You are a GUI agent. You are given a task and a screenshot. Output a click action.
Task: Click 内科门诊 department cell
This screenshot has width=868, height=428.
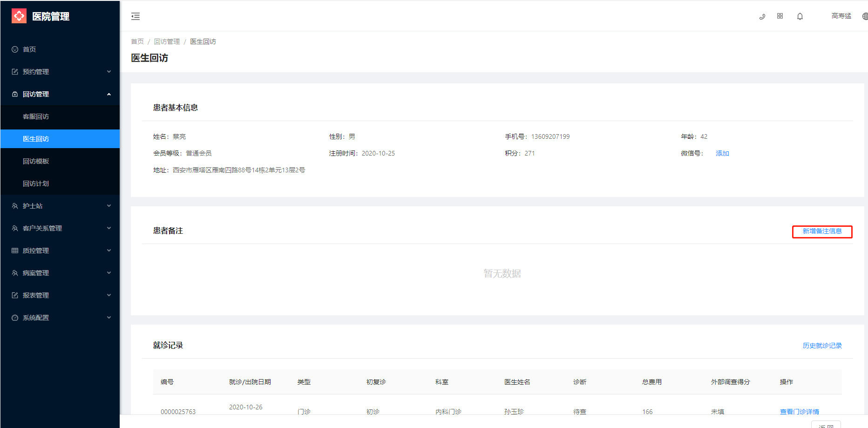pyautogui.click(x=448, y=412)
